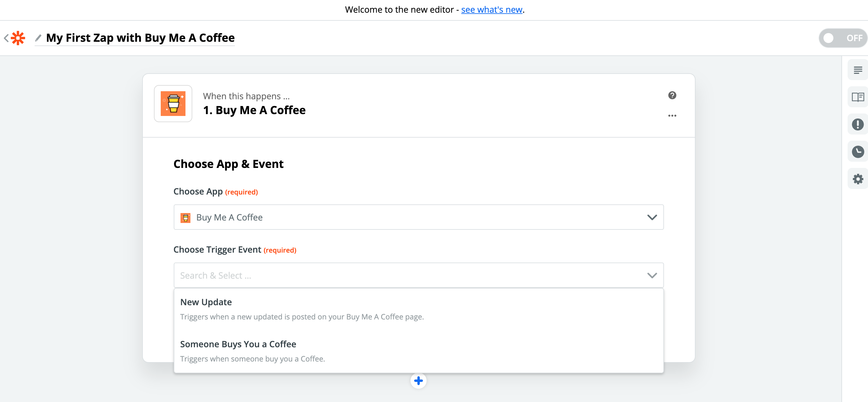Collapse the trigger event dropdown chevron

pos(652,276)
